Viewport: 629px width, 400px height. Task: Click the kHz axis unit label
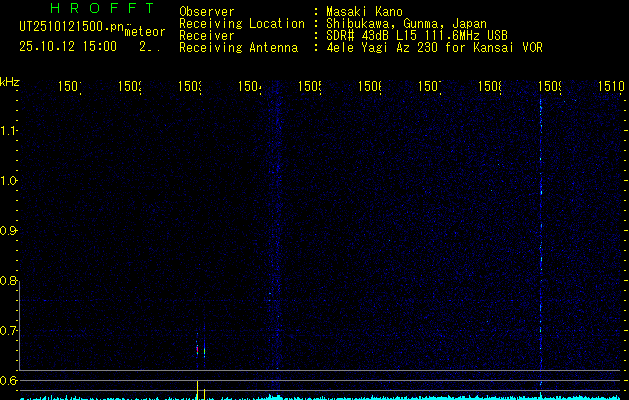coord(10,83)
